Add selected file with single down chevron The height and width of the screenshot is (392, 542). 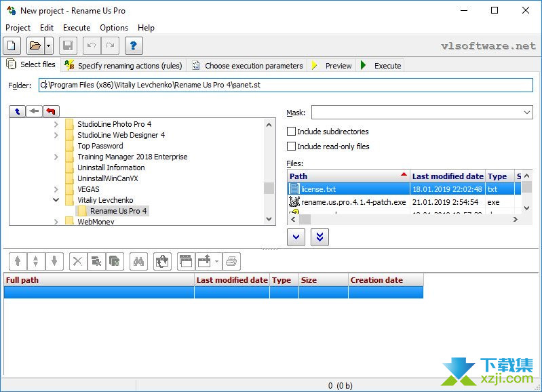click(x=296, y=237)
